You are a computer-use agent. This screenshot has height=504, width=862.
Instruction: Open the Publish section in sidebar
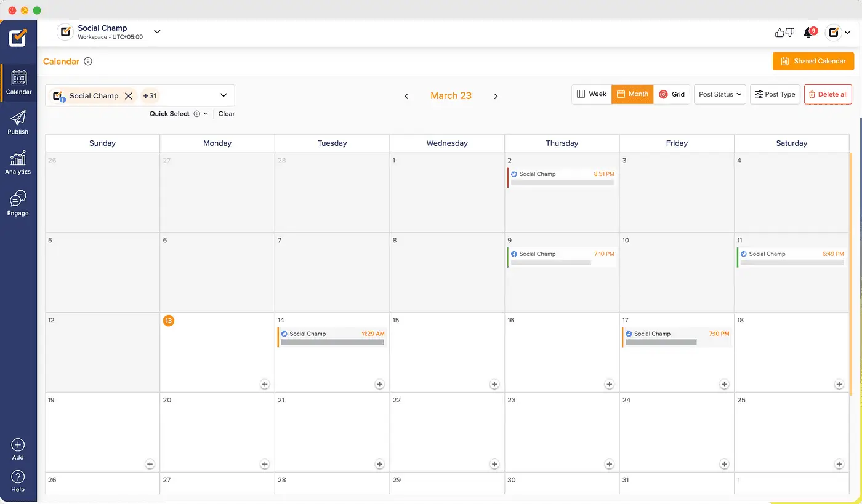pyautogui.click(x=18, y=122)
